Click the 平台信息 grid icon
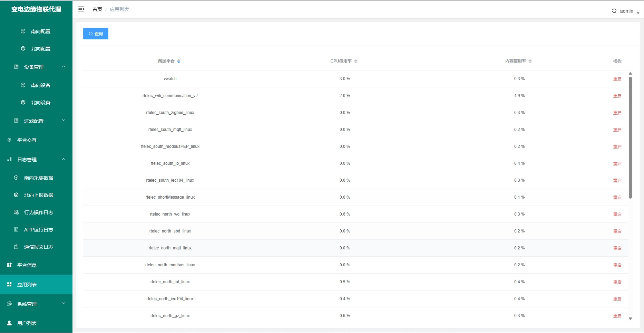 tap(9, 265)
